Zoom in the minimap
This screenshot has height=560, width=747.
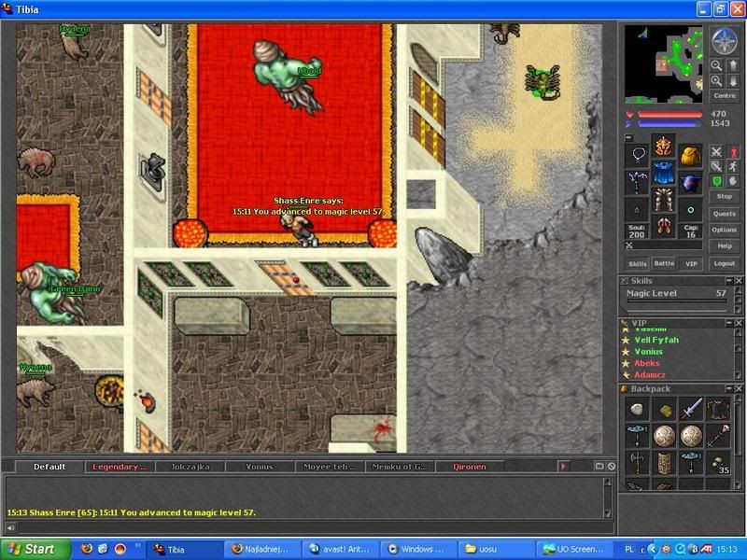point(716,81)
